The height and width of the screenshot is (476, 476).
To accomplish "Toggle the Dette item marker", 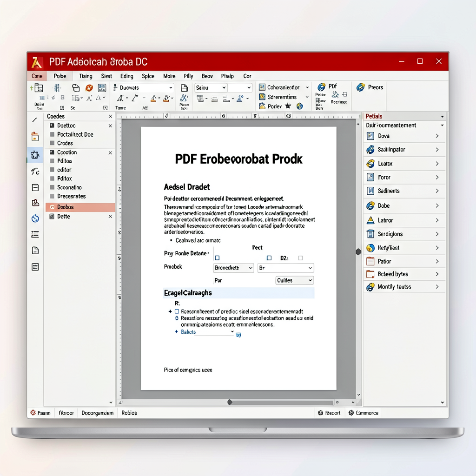I will pyautogui.click(x=52, y=217).
